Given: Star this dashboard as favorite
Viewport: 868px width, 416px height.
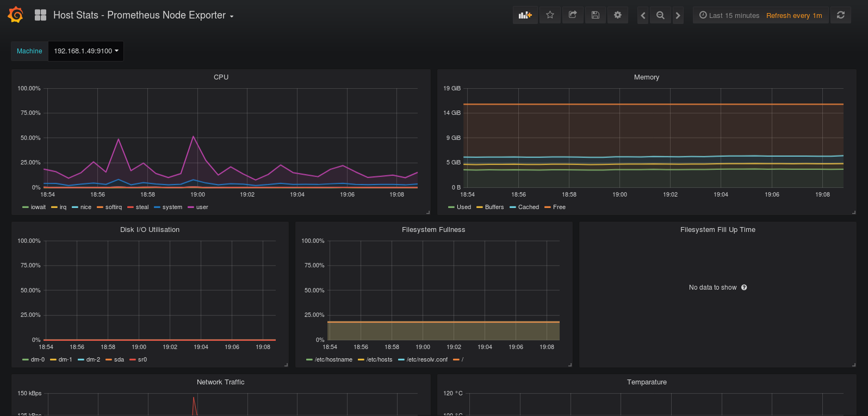Looking at the screenshot, I should pos(550,15).
